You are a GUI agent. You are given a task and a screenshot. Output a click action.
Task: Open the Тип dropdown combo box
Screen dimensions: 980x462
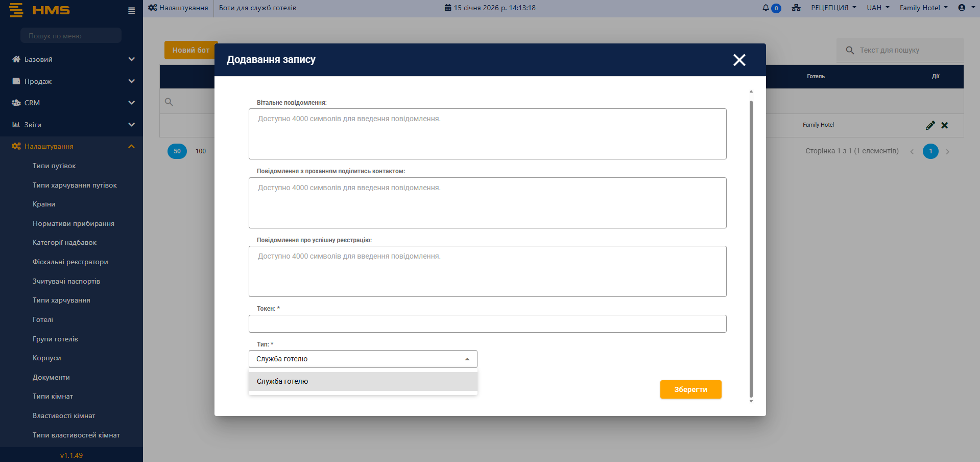[363, 359]
